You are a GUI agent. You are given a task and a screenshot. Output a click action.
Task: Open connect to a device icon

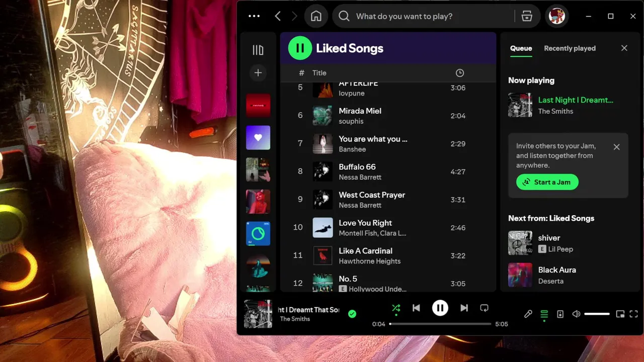click(x=560, y=314)
